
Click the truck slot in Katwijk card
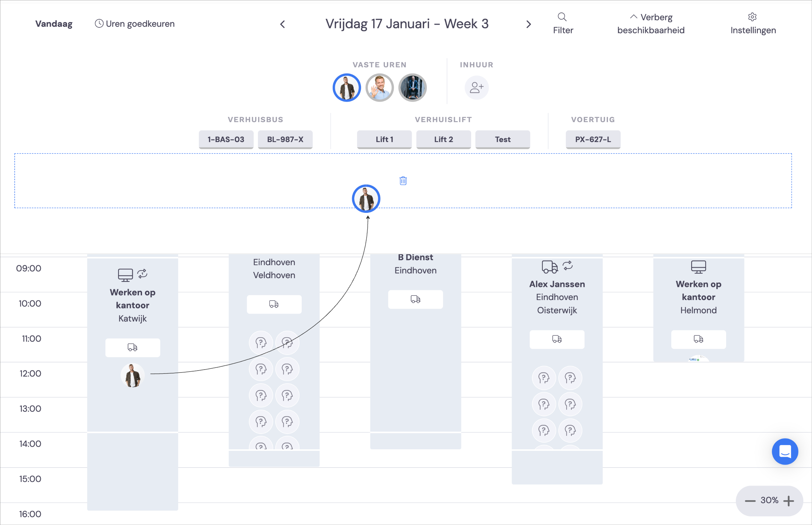133,347
